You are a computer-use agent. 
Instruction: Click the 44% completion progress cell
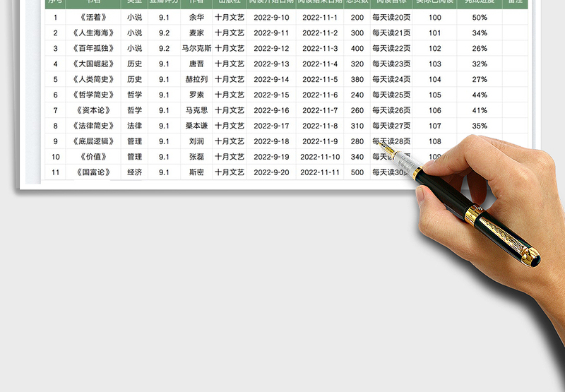tap(480, 95)
